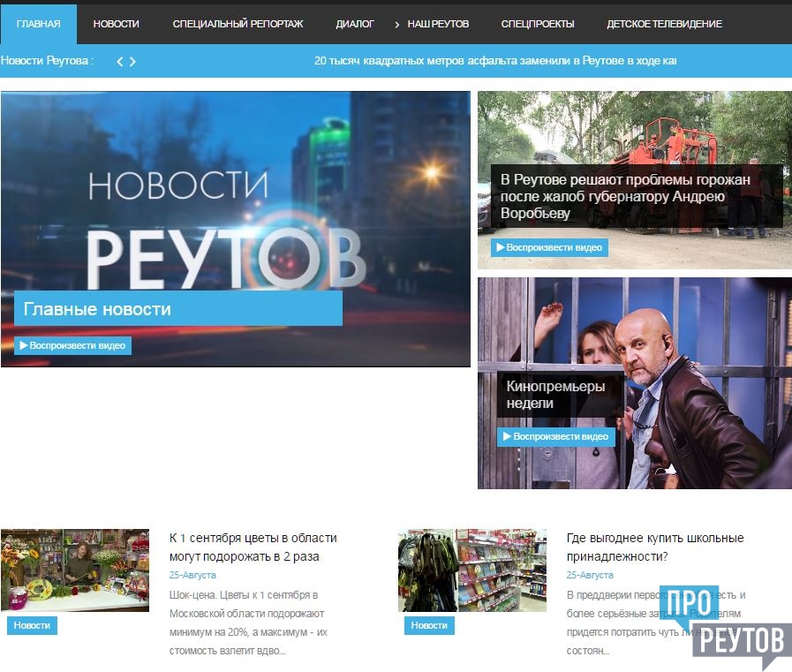Viewport: 792px width, 672px height.
Task: Click the school supplies store thumbnail
Action: [471, 570]
